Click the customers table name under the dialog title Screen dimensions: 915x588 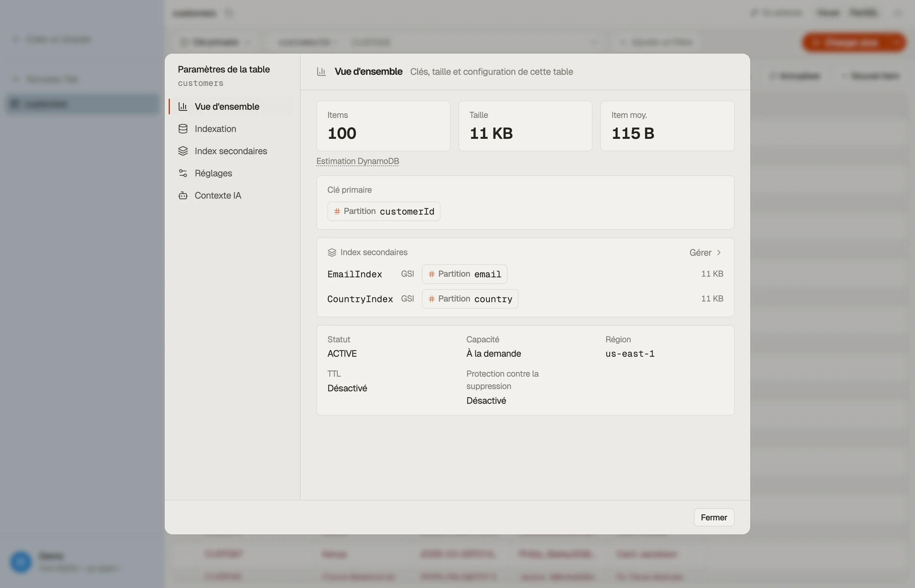point(201,83)
